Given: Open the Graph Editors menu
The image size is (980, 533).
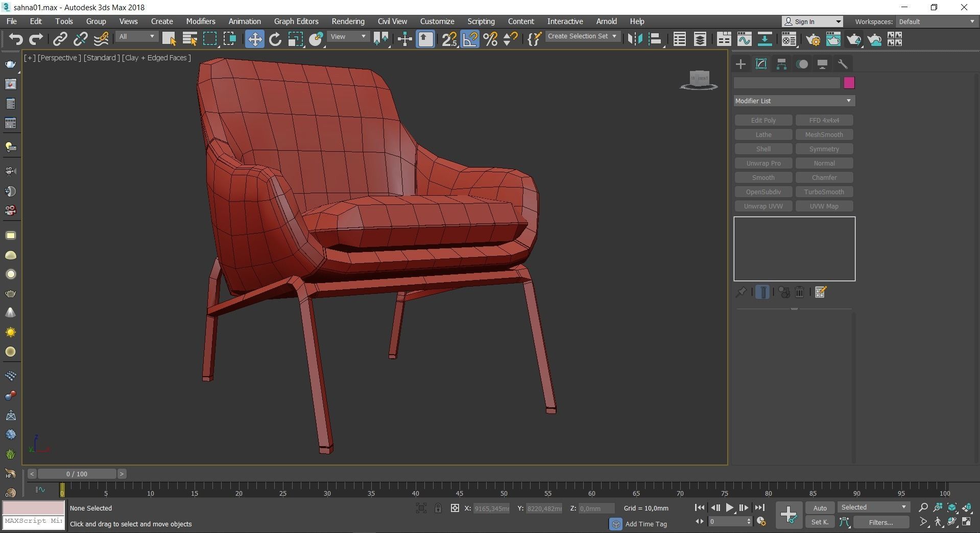Looking at the screenshot, I should point(296,21).
